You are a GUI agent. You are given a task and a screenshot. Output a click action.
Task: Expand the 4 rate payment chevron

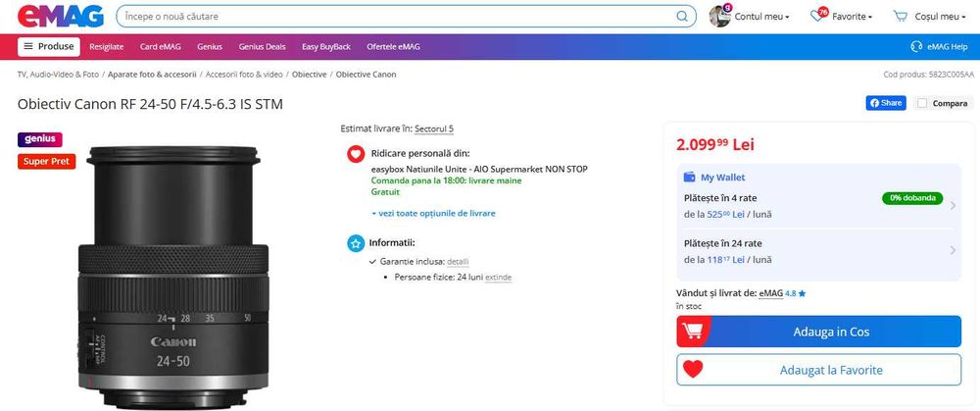[x=953, y=205]
